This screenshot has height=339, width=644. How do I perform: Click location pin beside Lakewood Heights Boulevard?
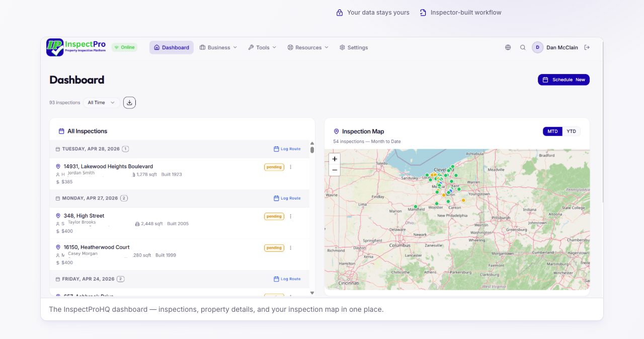(x=58, y=166)
